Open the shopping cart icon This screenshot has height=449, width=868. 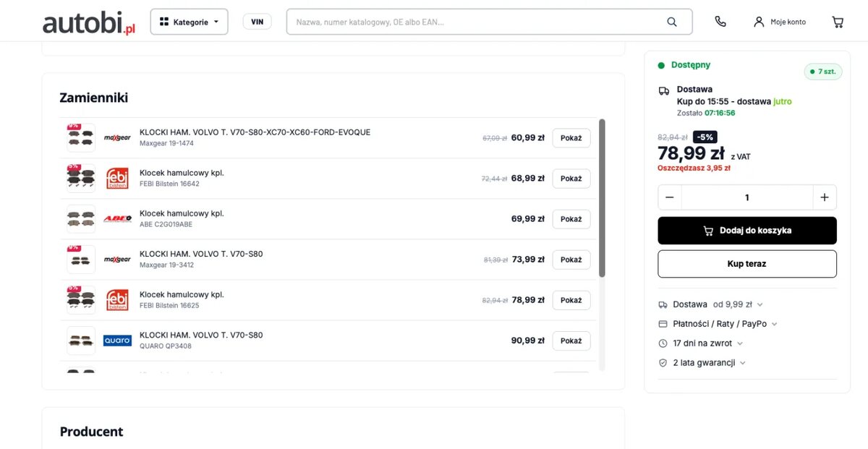[x=838, y=22]
